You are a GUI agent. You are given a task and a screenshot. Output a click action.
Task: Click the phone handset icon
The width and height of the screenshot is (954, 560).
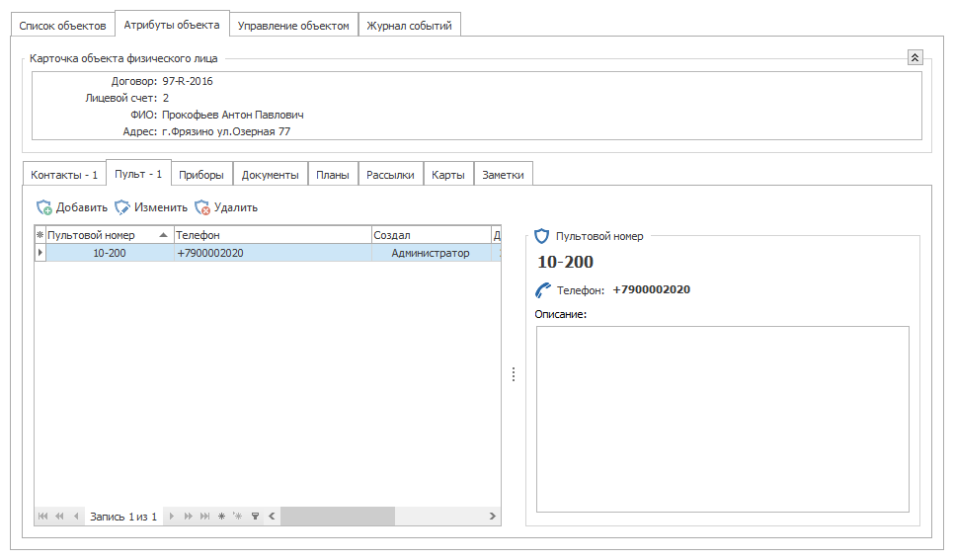pos(543,290)
